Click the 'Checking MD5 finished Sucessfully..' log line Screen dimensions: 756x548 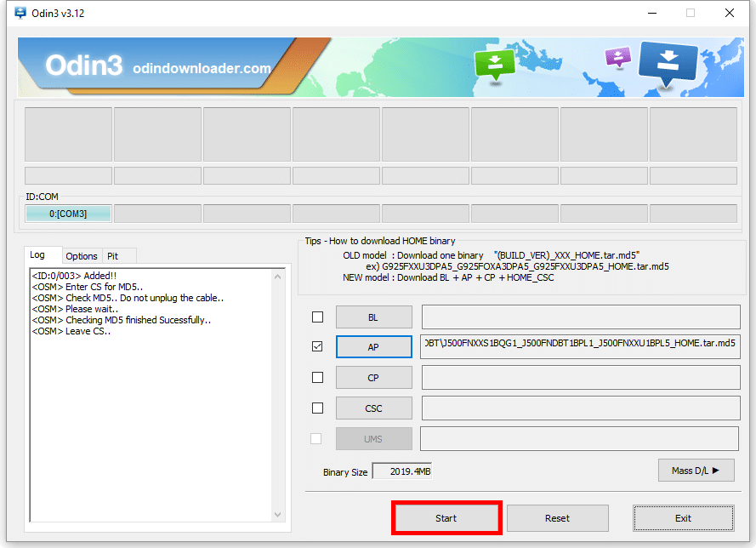(122, 320)
